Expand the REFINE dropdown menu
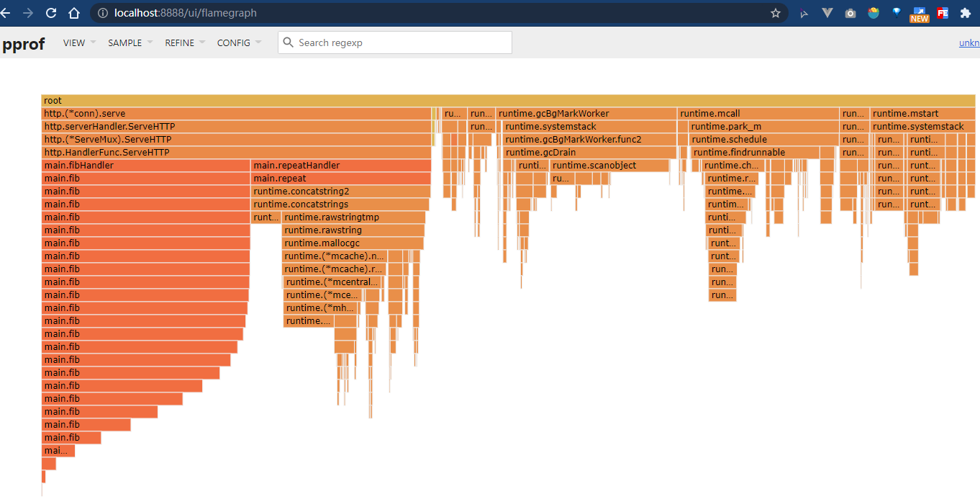Image resolution: width=980 pixels, height=499 pixels. [x=185, y=42]
